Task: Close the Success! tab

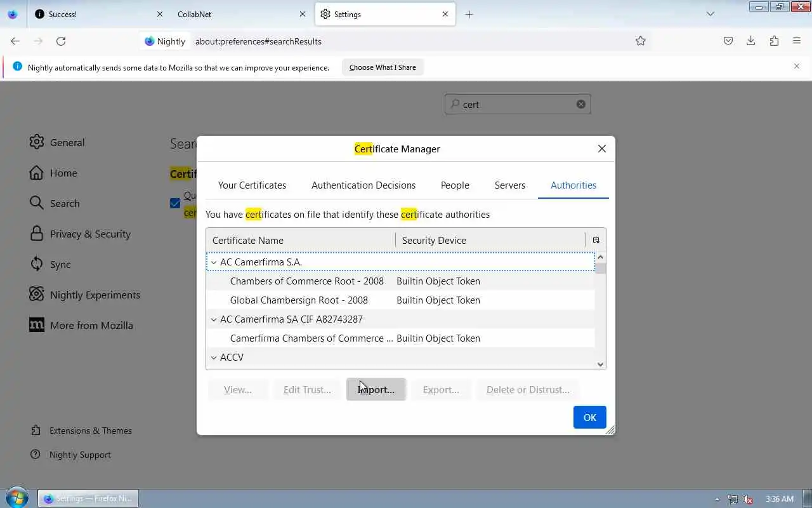Action: tap(160, 14)
